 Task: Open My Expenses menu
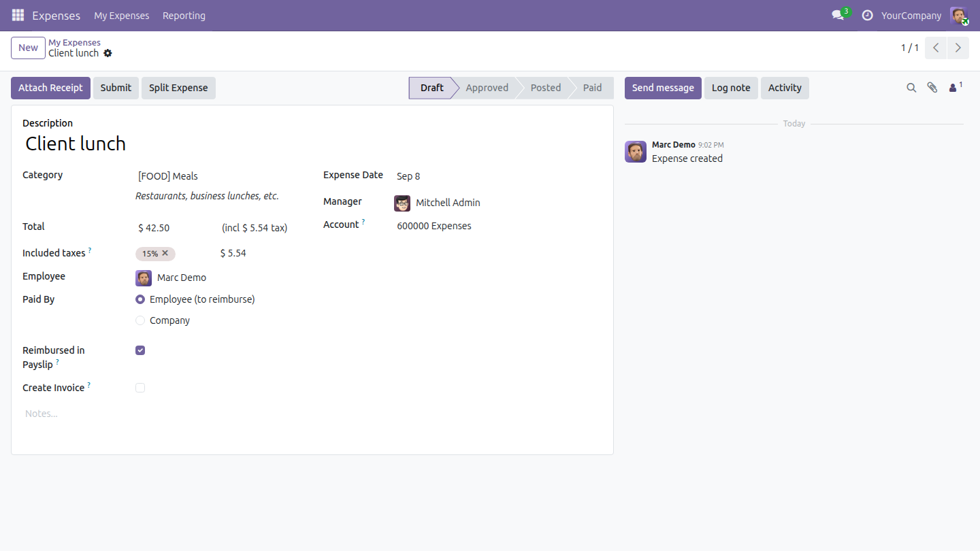tap(122, 15)
